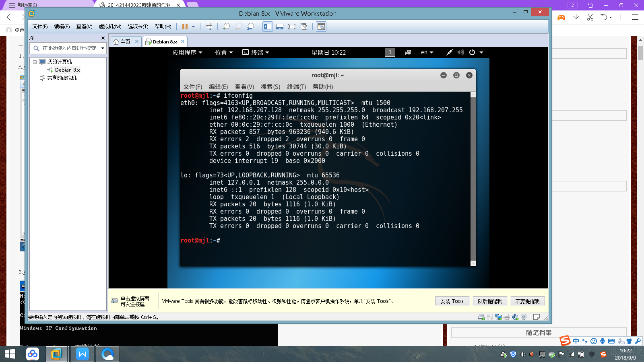Open the browser hamburger menu

[x=635, y=17]
